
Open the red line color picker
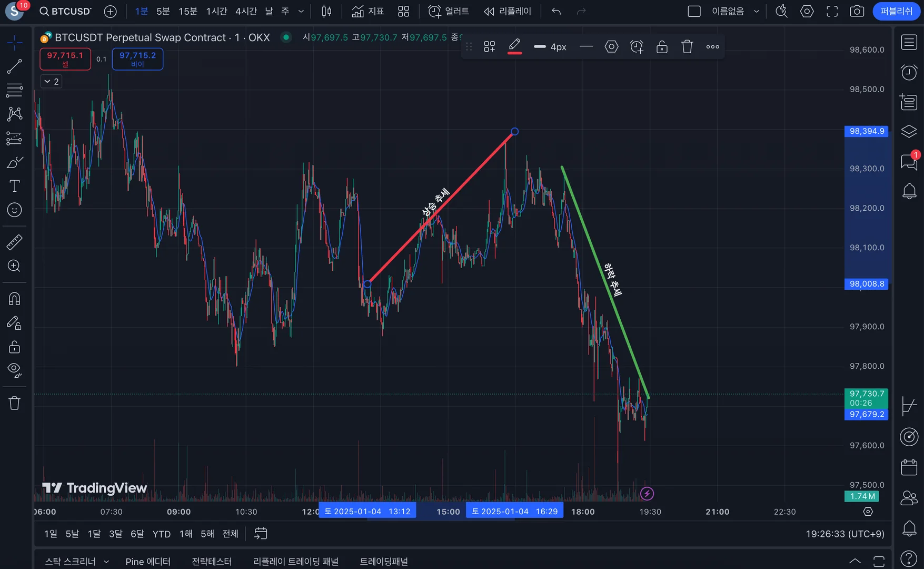tap(514, 47)
